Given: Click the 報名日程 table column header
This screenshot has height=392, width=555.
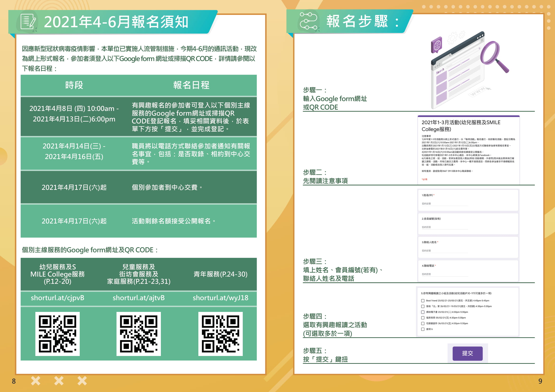Looking at the screenshot, I should [x=191, y=85].
